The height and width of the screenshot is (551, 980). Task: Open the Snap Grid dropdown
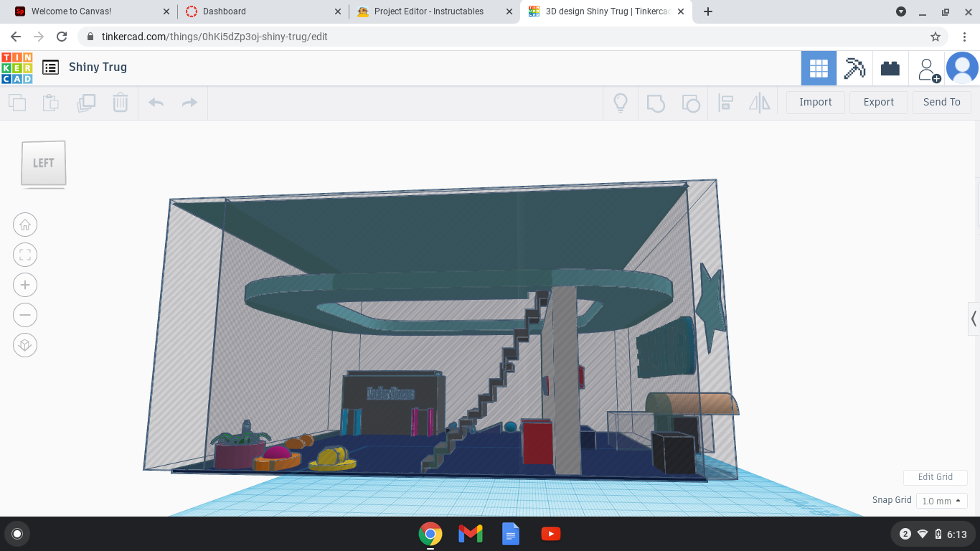[941, 500]
